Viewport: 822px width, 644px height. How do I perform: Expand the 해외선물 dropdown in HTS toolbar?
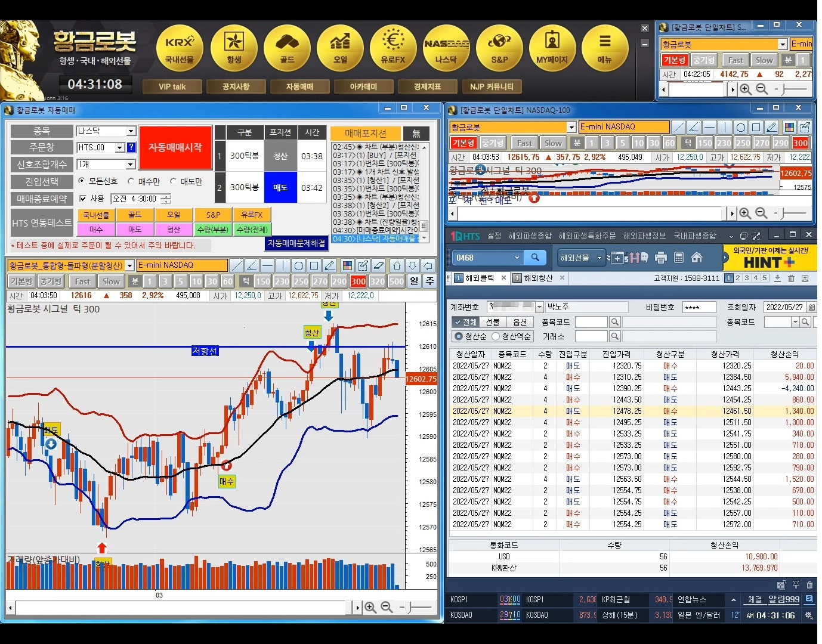599,258
